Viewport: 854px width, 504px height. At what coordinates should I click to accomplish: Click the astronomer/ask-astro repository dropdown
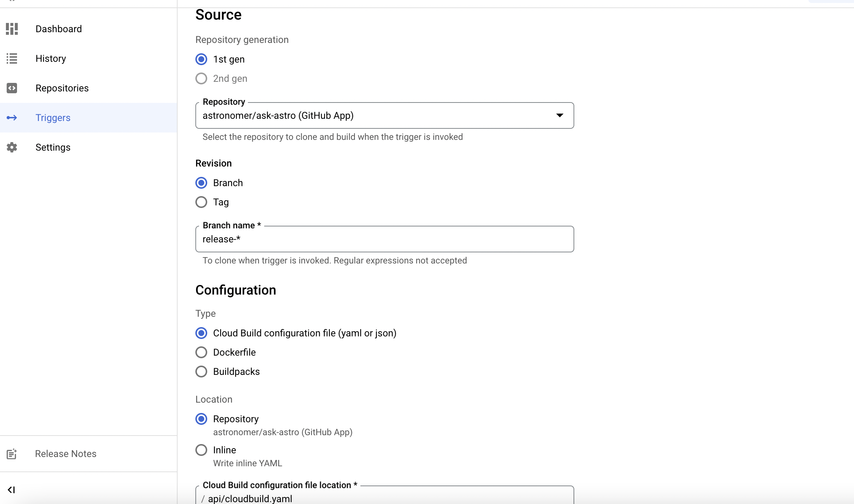[385, 115]
